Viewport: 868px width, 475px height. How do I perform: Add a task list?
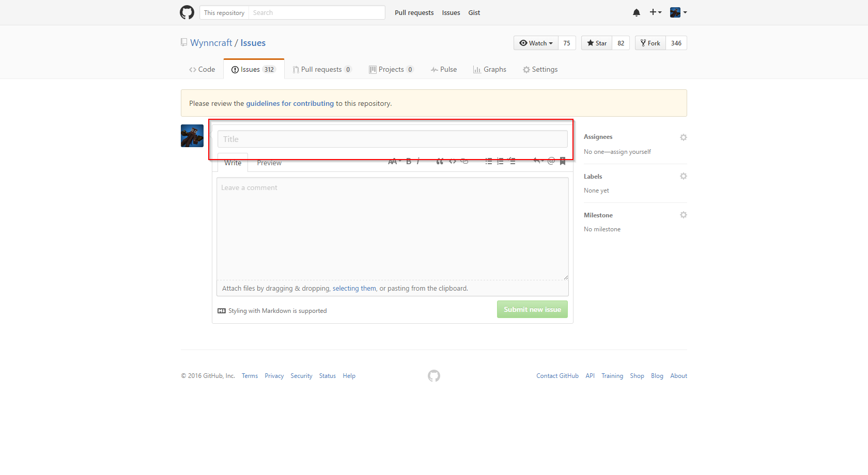(512, 161)
